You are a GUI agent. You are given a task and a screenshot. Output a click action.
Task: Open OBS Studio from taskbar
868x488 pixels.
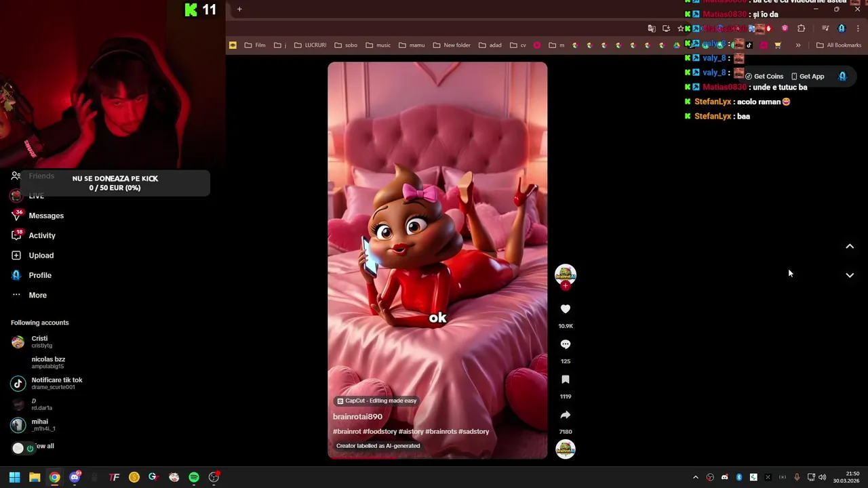point(214,477)
